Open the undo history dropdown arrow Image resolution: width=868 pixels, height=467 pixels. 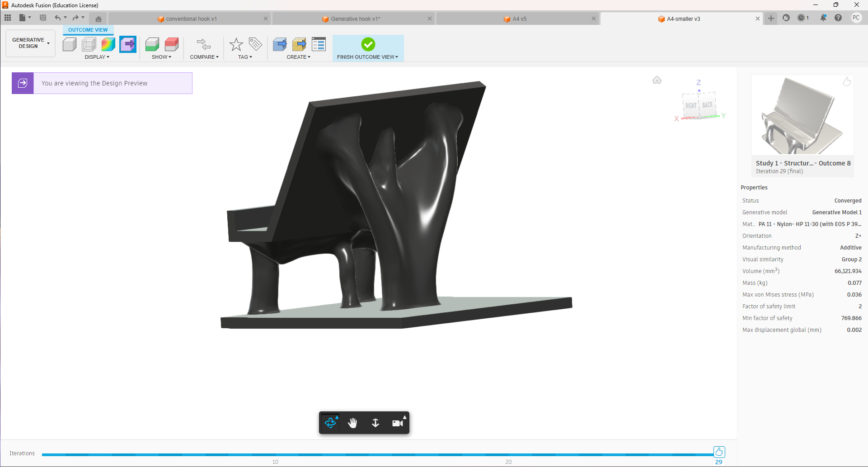(x=65, y=18)
